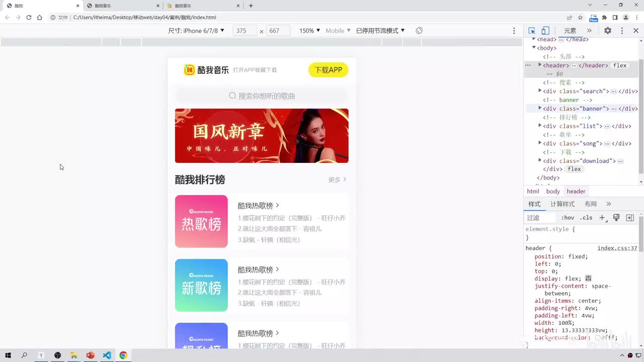Click the 酷我音乐 logo in the page header
Viewport: 644px width, 362px height.
coord(206,70)
